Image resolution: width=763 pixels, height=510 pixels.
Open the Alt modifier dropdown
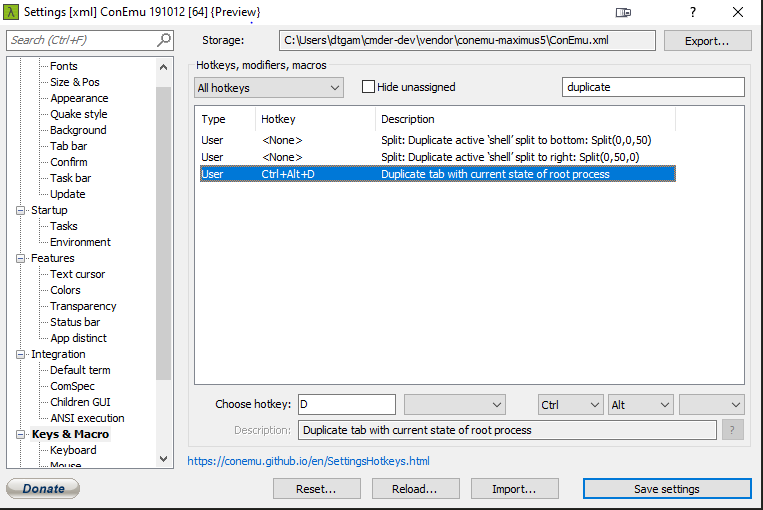point(640,404)
